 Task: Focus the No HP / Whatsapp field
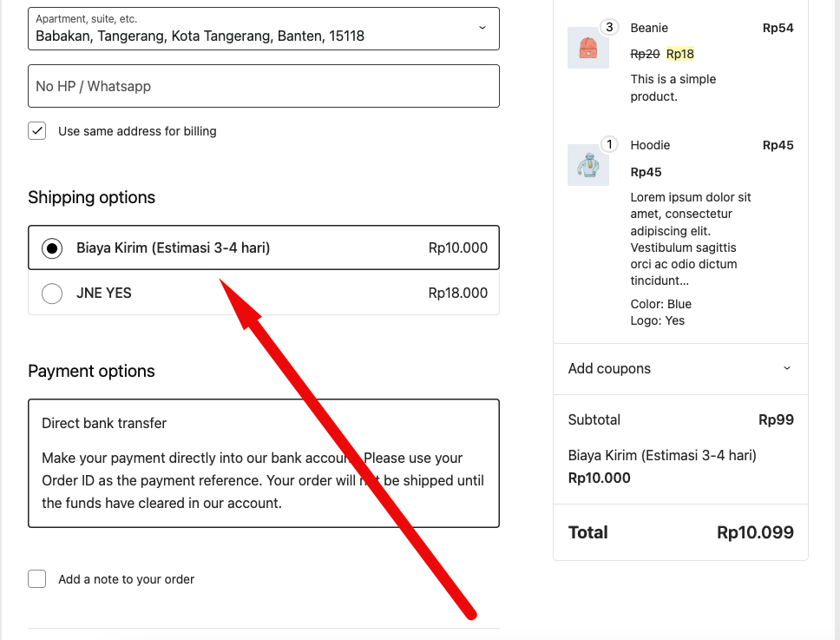264,86
